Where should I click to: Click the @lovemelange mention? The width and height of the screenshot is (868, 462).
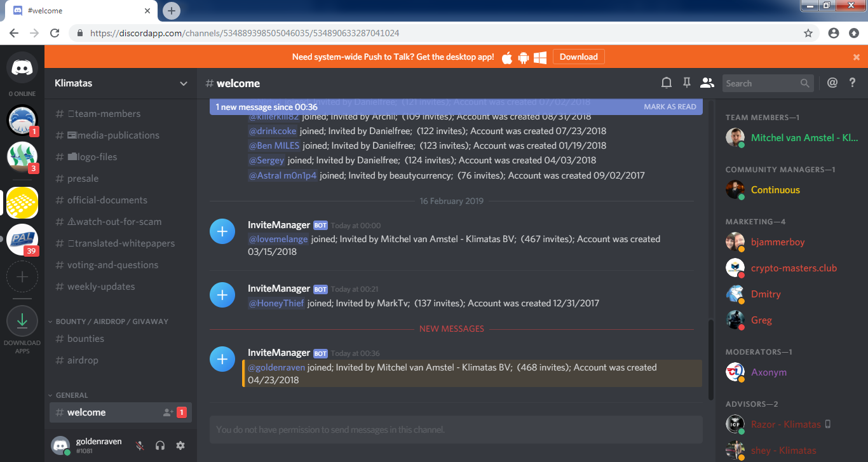(278, 239)
